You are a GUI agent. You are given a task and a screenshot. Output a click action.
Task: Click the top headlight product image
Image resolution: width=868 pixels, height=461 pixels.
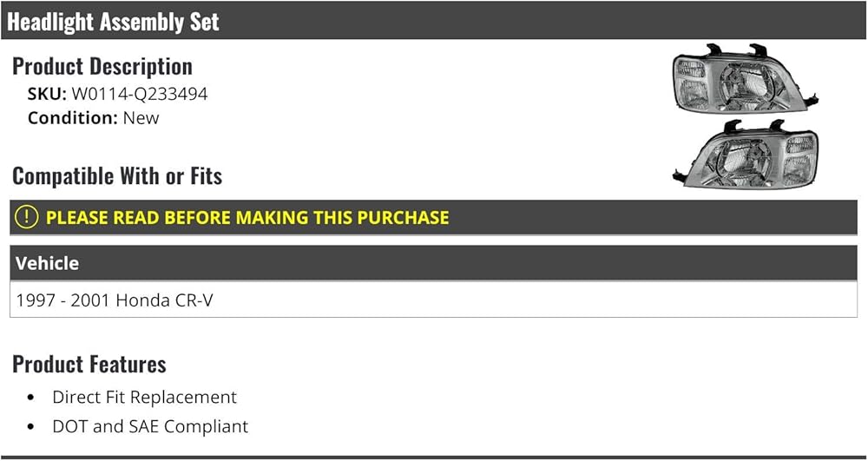pos(745,82)
